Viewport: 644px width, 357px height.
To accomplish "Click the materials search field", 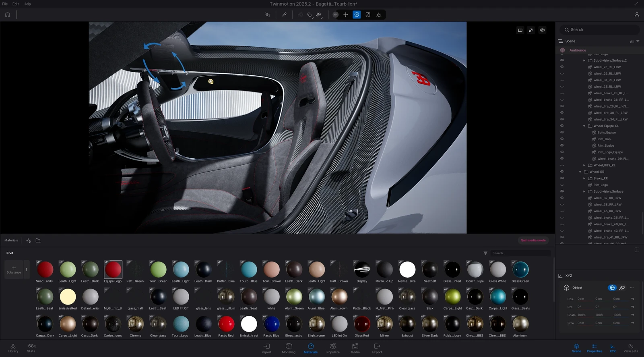I will (x=520, y=253).
